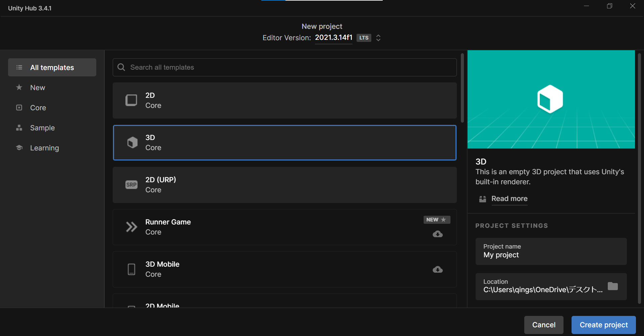Click the Sample section icon in sidebar
Image resolution: width=644 pixels, height=336 pixels.
click(19, 128)
